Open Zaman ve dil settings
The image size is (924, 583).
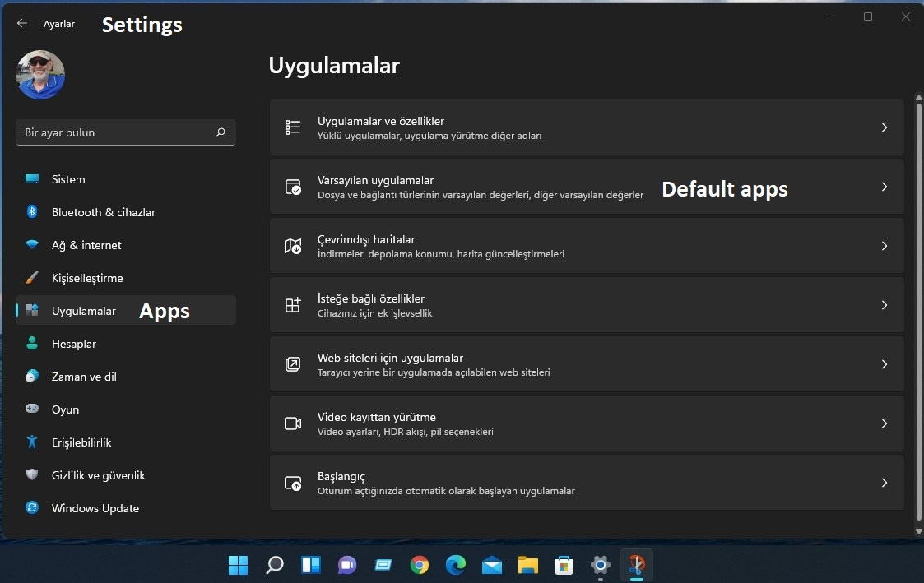tap(126, 377)
